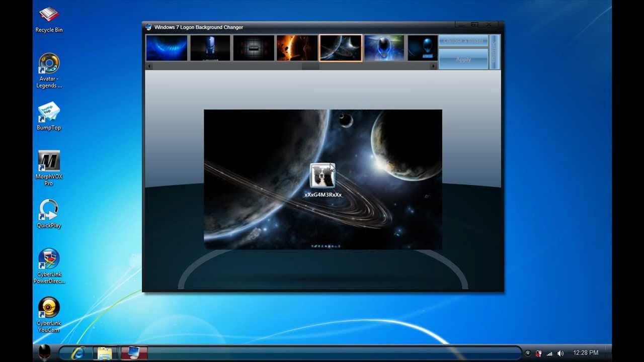The height and width of the screenshot is (362, 644).
Task: Open the vertical Settings side button
Action: tap(494, 52)
